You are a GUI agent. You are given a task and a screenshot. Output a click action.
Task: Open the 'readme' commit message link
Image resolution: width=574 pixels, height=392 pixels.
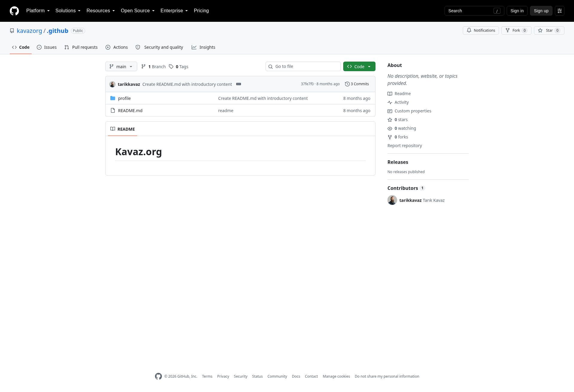[226, 111]
